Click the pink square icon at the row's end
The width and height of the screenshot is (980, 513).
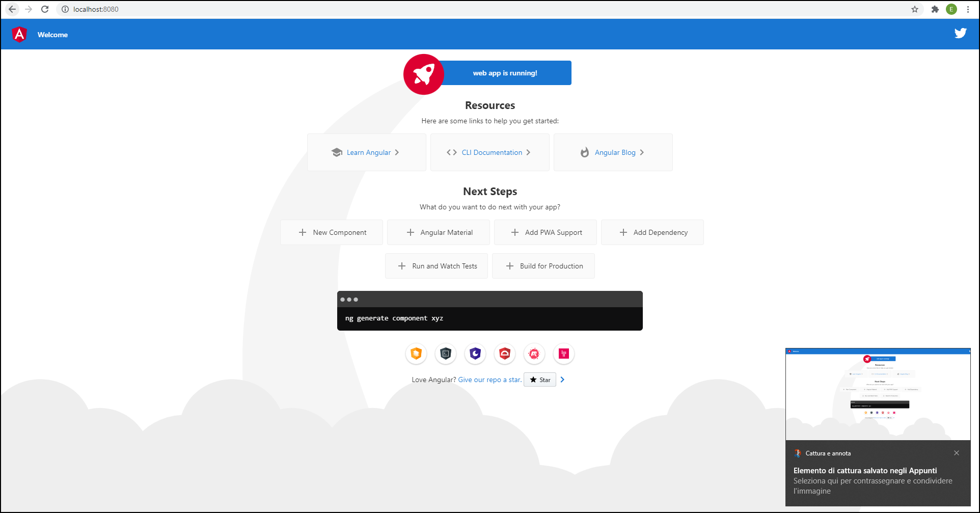click(564, 354)
